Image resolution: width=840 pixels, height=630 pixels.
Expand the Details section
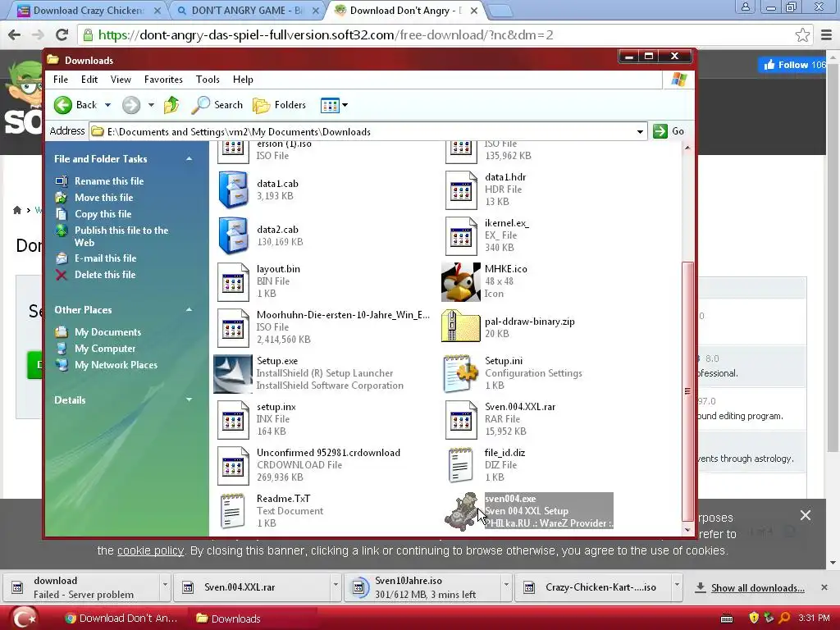tap(189, 399)
